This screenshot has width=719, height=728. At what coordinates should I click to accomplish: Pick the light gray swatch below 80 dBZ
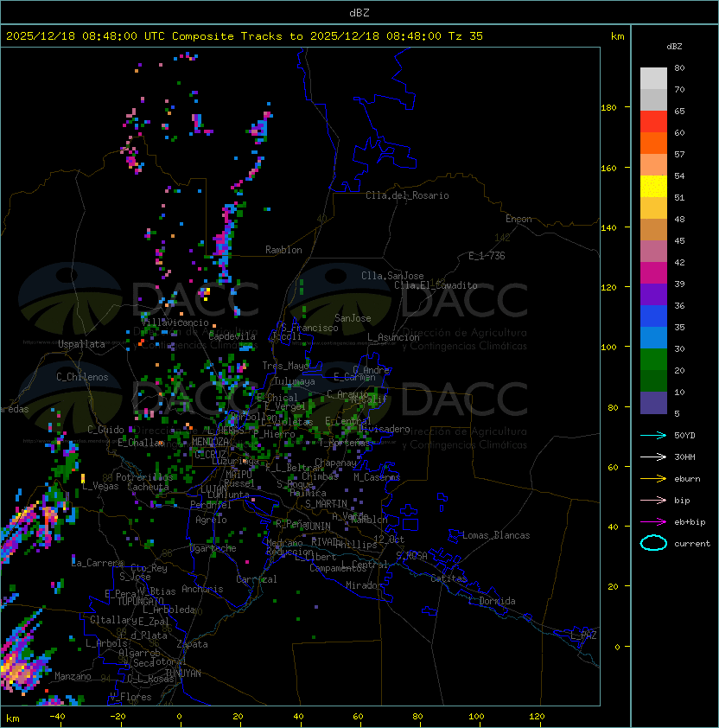[x=653, y=78]
